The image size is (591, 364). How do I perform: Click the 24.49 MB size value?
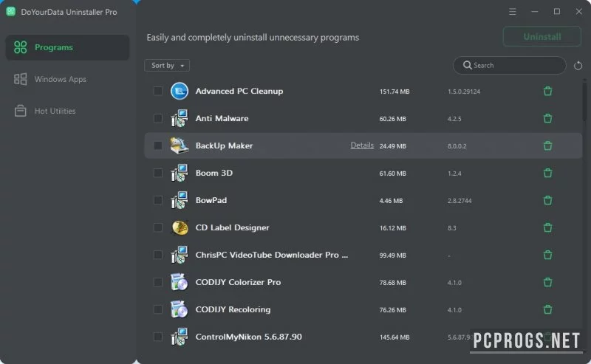[393, 146]
